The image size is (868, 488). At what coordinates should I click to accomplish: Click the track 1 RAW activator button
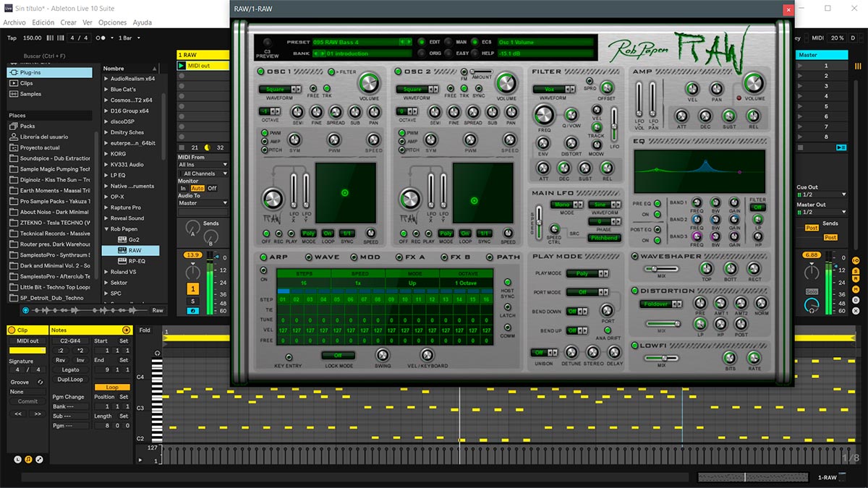point(192,289)
